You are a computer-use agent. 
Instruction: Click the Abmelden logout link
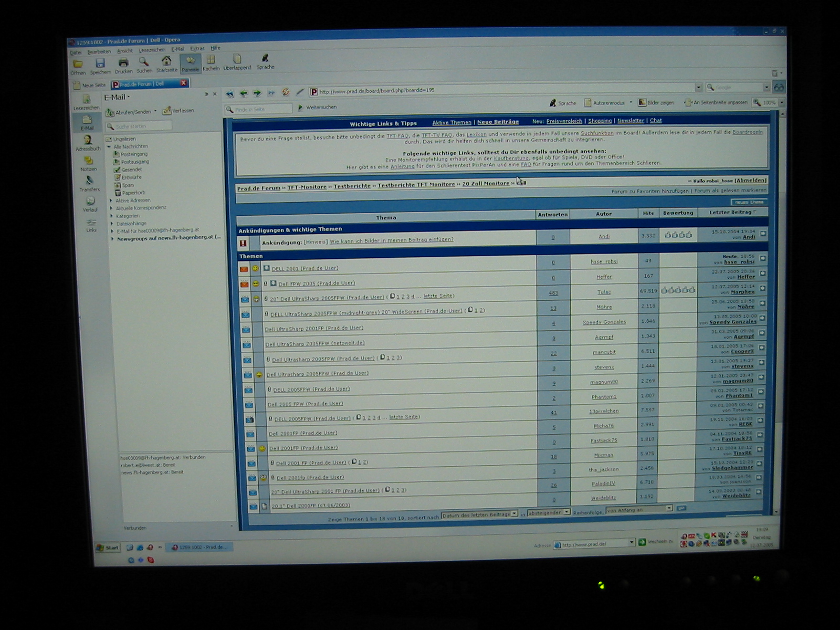(750, 181)
